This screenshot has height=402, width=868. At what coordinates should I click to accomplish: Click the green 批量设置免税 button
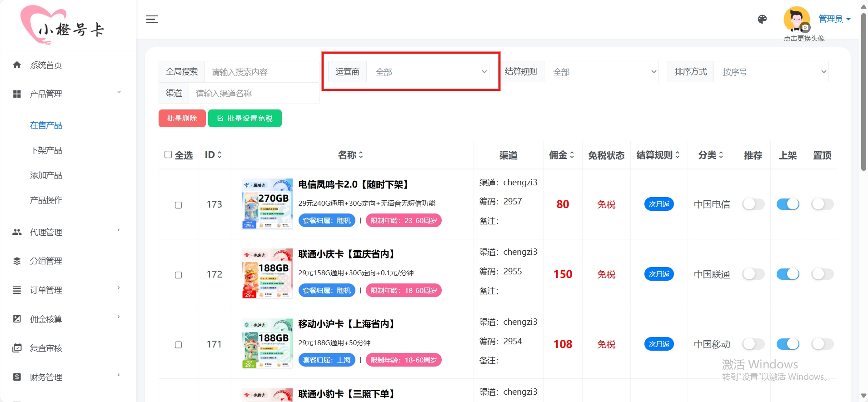pyautogui.click(x=245, y=119)
